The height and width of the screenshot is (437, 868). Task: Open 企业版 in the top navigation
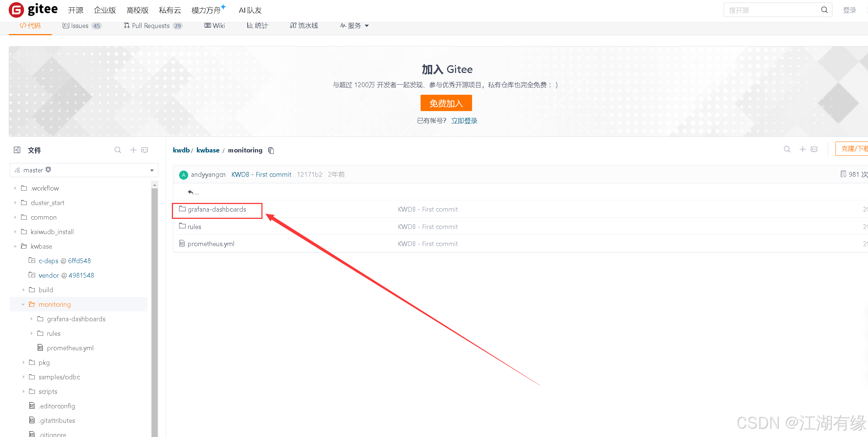[x=105, y=10]
